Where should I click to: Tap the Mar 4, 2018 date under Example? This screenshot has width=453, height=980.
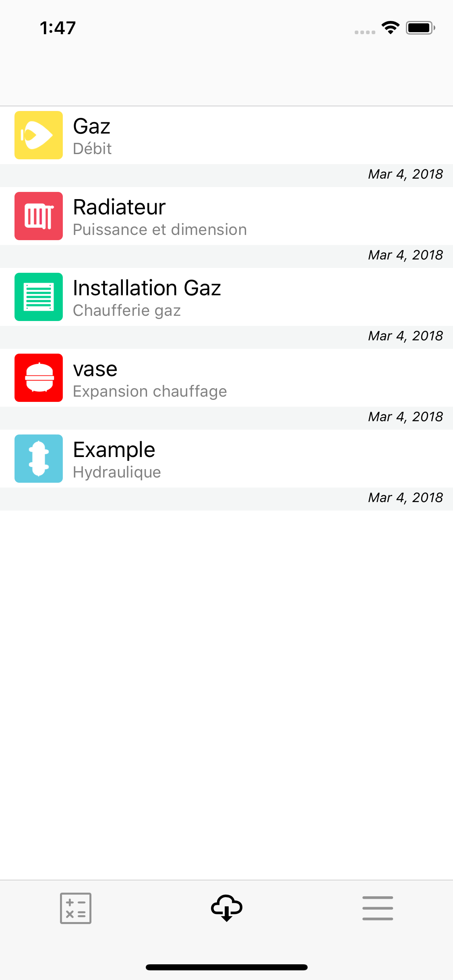[x=405, y=498]
